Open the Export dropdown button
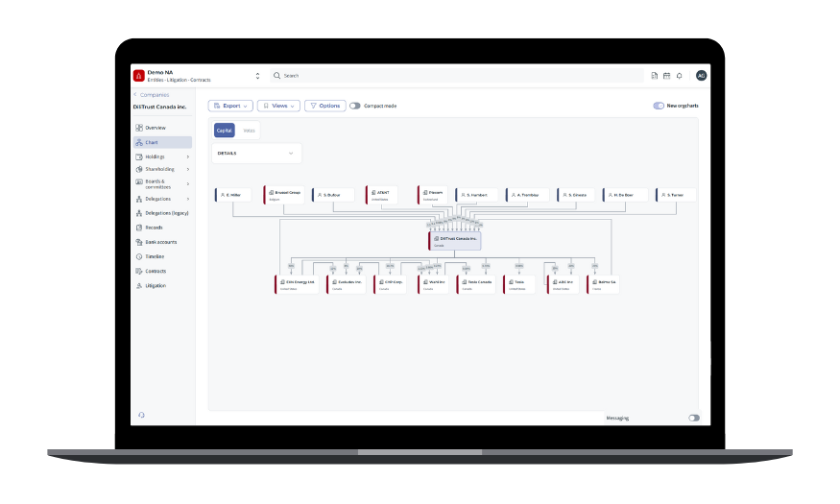Image resolution: width=840 pixels, height=504 pixels. (x=230, y=106)
